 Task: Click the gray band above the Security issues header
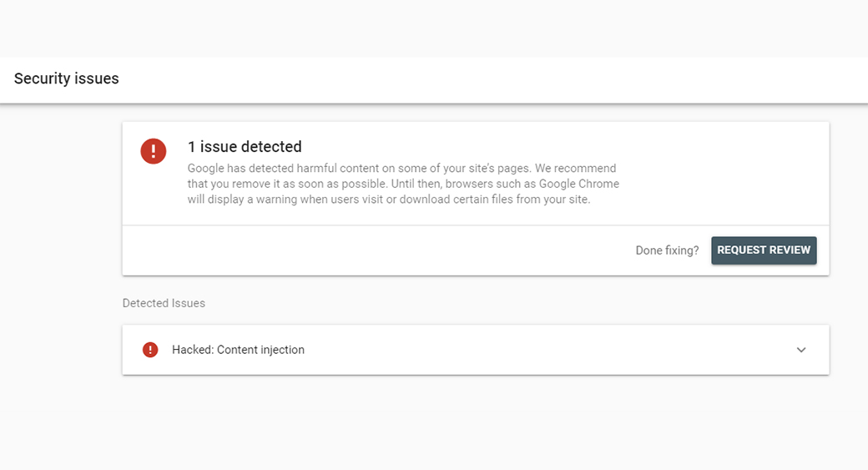pyautogui.click(x=434, y=29)
